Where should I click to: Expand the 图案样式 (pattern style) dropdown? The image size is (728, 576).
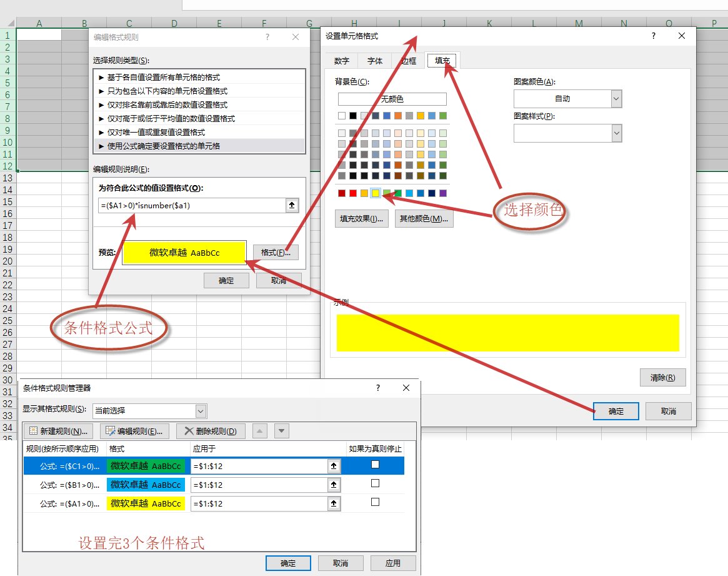616,133
